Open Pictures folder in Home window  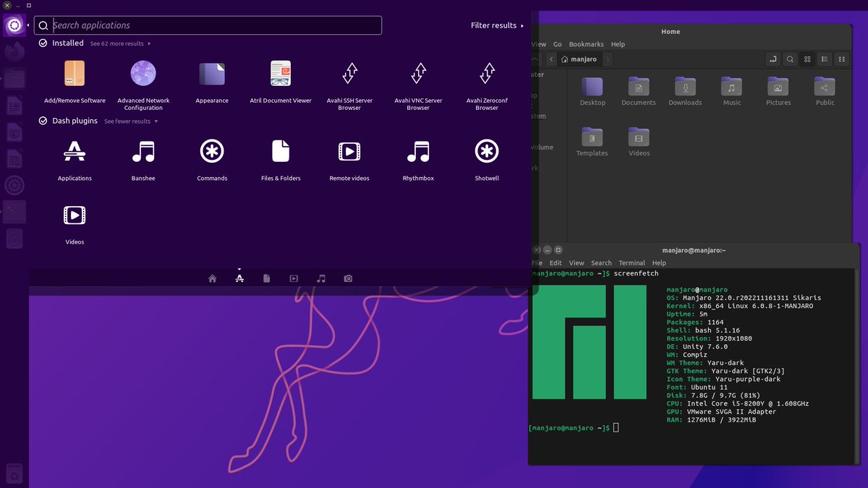(778, 91)
